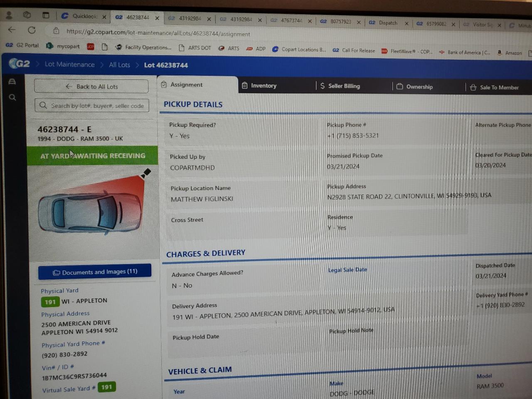
Task: Click Lot 46238744 breadcrumb text
Action: [x=166, y=65]
